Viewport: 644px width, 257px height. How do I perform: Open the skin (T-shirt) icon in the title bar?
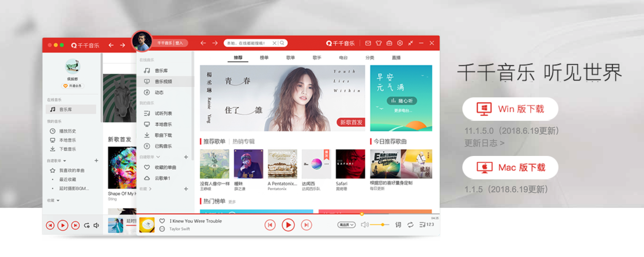tap(379, 43)
